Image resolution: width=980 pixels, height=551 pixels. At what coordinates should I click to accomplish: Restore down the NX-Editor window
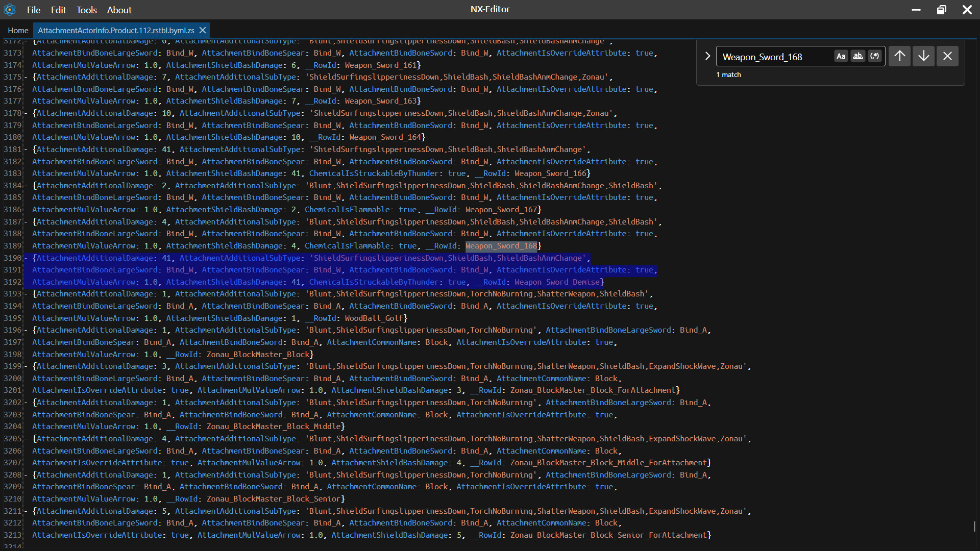click(941, 10)
